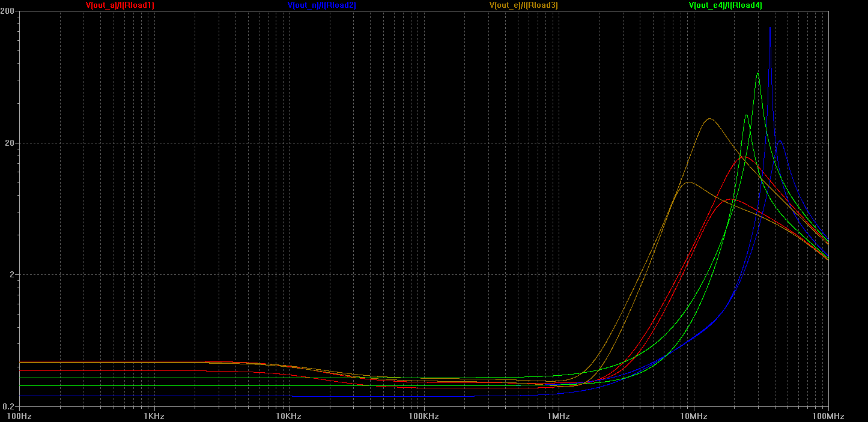Click the 10KHz frequency axis label
This screenshot has height=422, width=868.
tap(289, 415)
